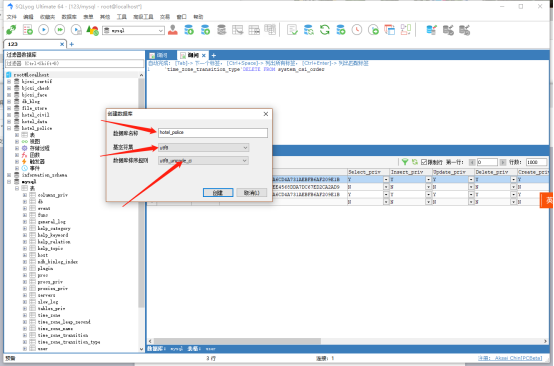Expand the information_schema database node

(9, 175)
